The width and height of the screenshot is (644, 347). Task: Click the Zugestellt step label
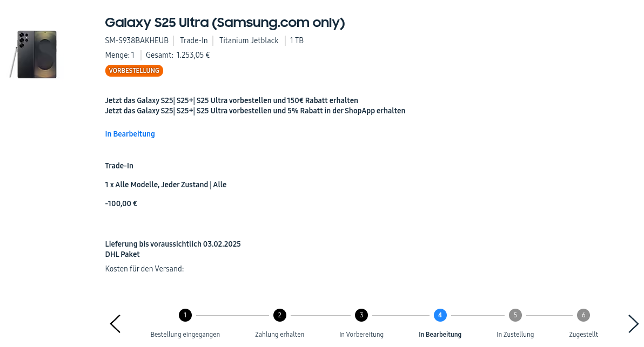tap(583, 335)
